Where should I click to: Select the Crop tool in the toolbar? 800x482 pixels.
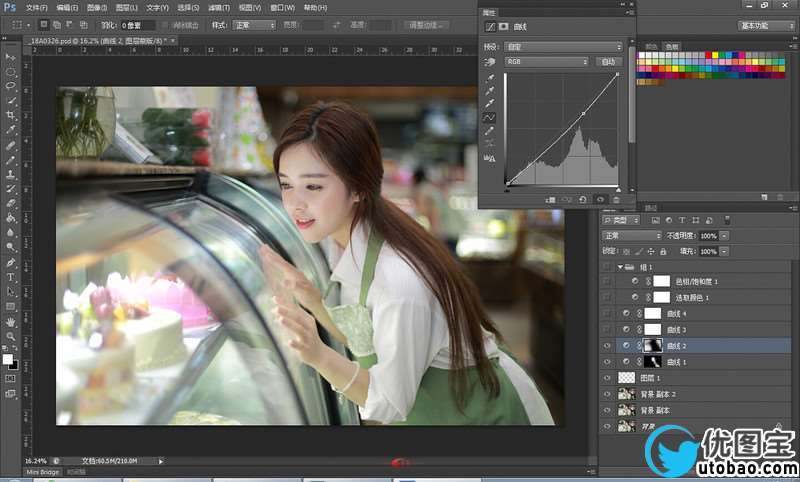click(11, 115)
